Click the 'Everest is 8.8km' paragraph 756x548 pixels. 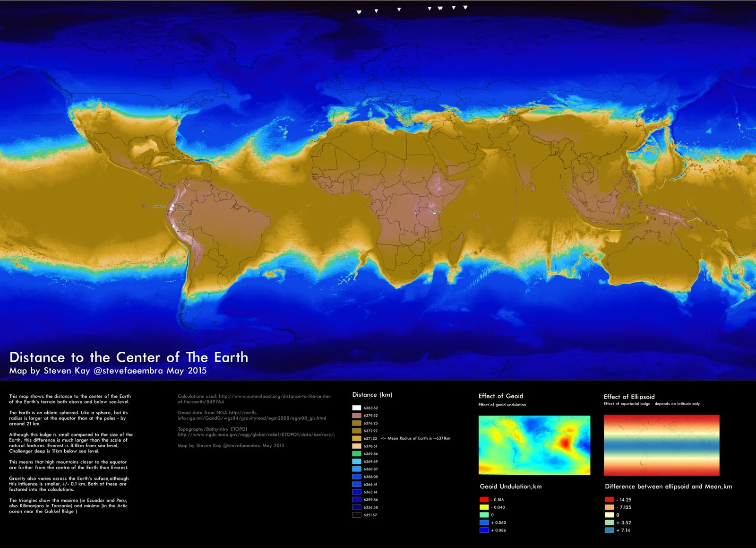[x=71, y=443]
